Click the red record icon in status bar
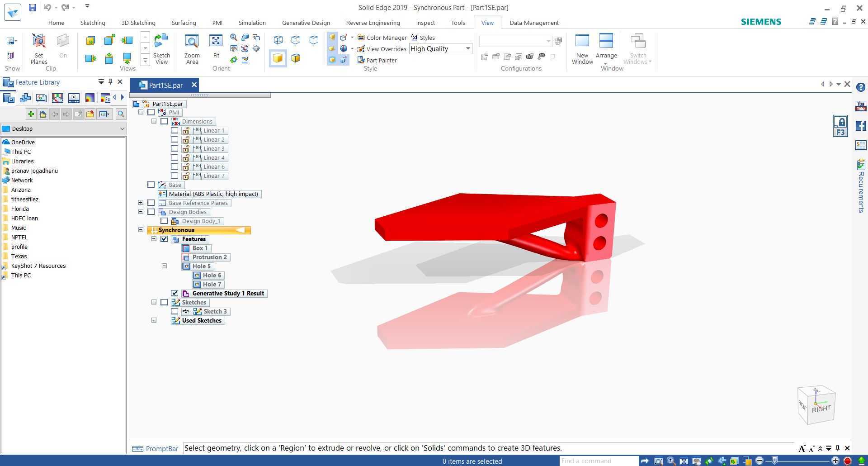 (848, 461)
